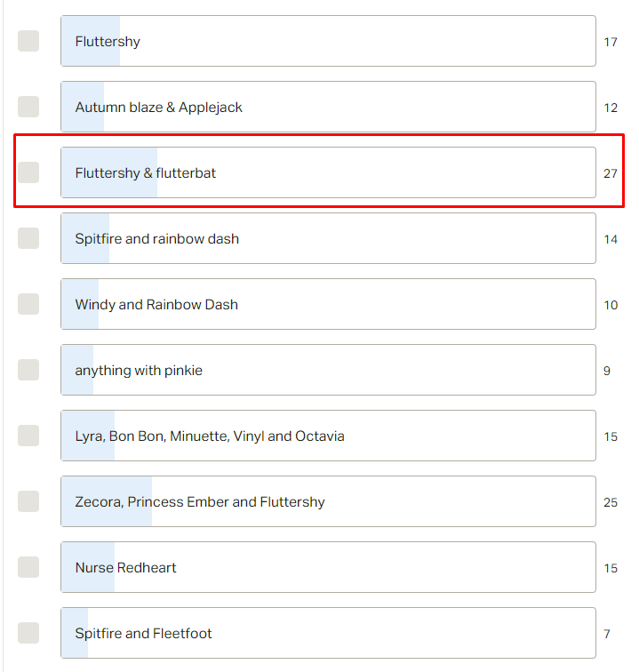639x672 pixels.
Task: Click the anything with pinkie option bar
Action: tap(328, 370)
